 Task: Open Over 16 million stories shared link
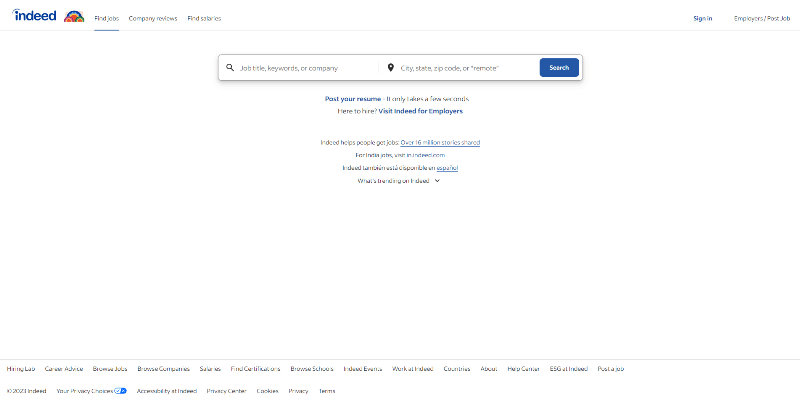point(440,143)
